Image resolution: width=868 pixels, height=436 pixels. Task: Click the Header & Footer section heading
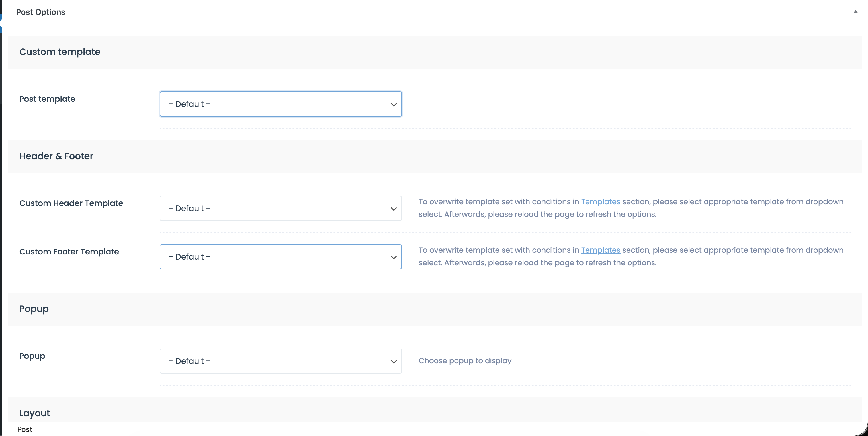(x=56, y=156)
